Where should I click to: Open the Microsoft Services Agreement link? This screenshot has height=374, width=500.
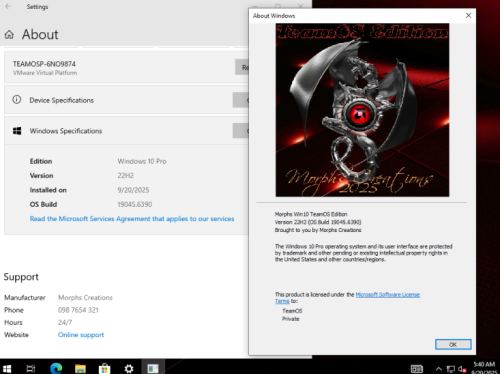(132, 219)
